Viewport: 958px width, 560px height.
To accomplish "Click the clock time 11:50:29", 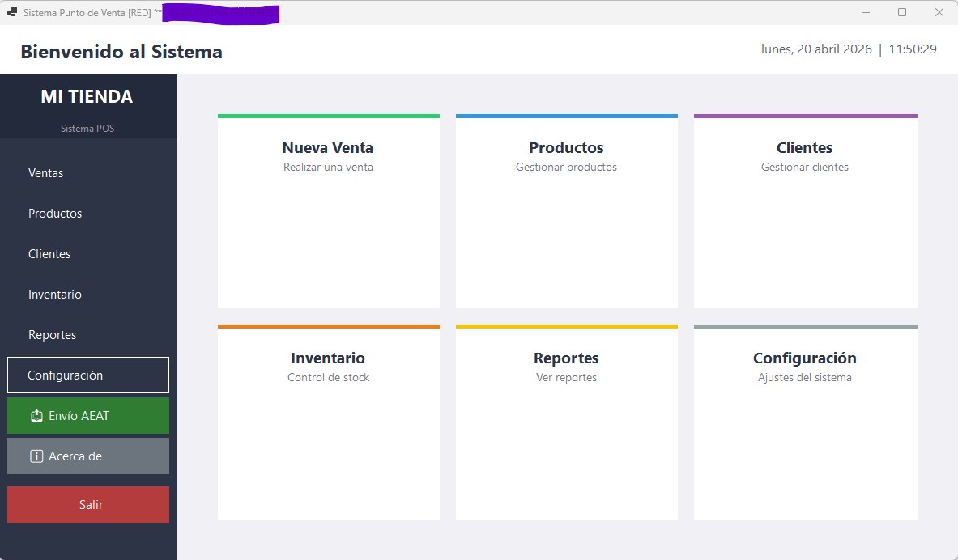I will tap(912, 49).
